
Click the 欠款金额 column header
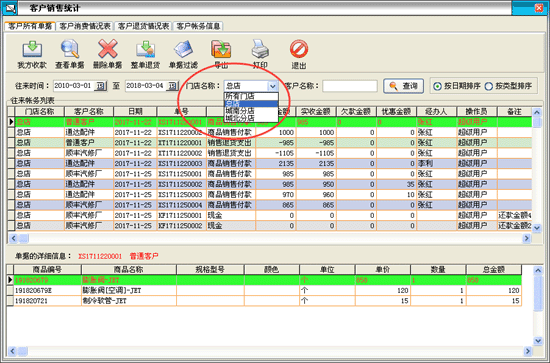coord(356,112)
